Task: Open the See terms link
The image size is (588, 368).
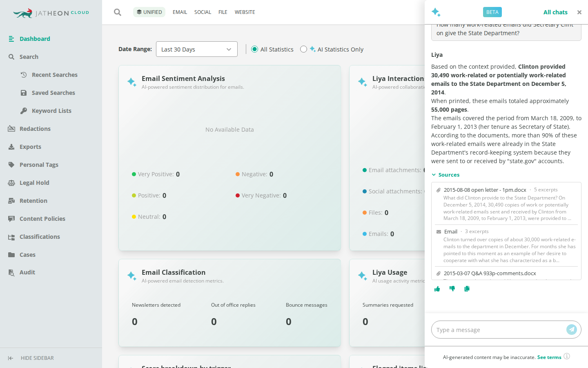Action: (x=549, y=357)
